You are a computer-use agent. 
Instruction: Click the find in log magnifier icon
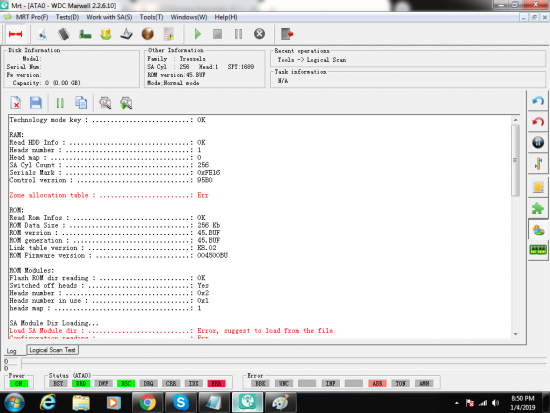[105, 103]
